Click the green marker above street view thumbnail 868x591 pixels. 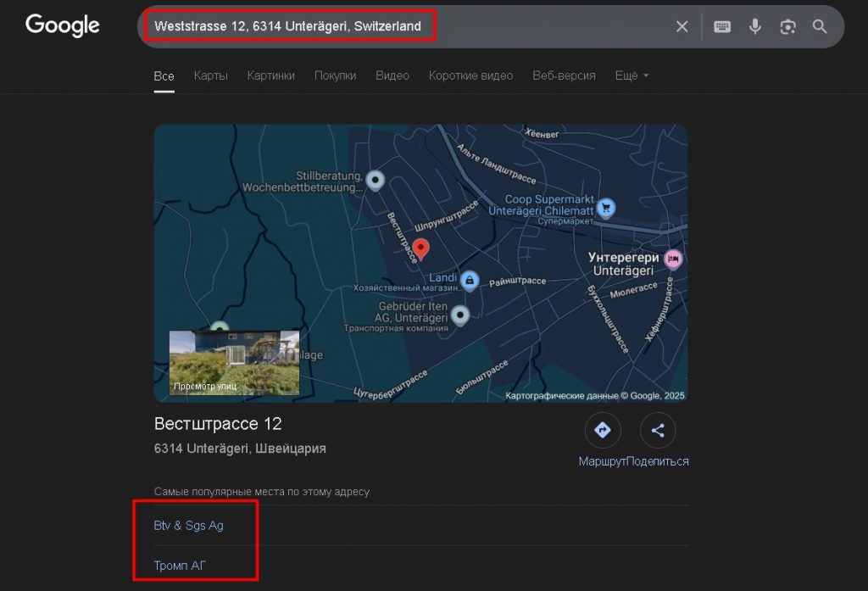tap(220, 326)
